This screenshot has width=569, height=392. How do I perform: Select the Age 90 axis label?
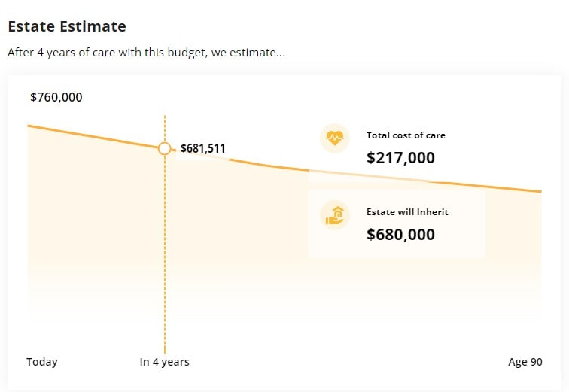click(525, 362)
